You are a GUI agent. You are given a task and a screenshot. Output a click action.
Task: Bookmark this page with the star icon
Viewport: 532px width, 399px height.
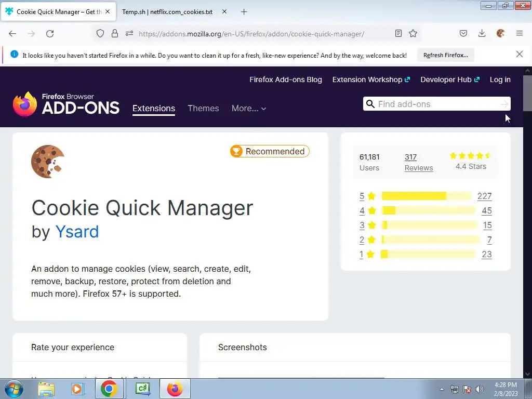pos(413,33)
